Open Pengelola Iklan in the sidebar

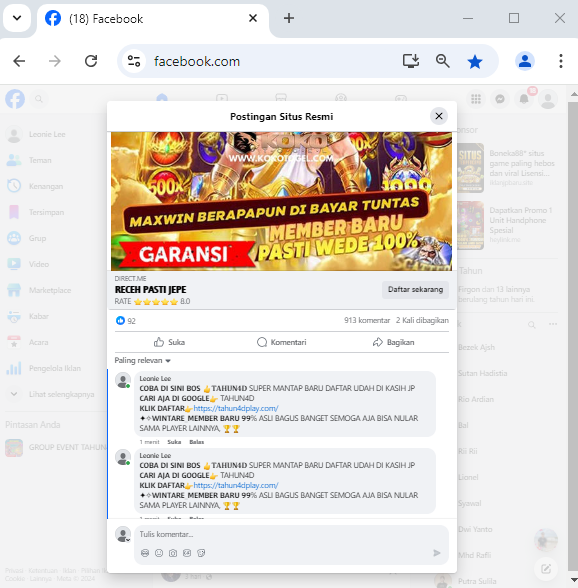pyautogui.click(x=53, y=368)
